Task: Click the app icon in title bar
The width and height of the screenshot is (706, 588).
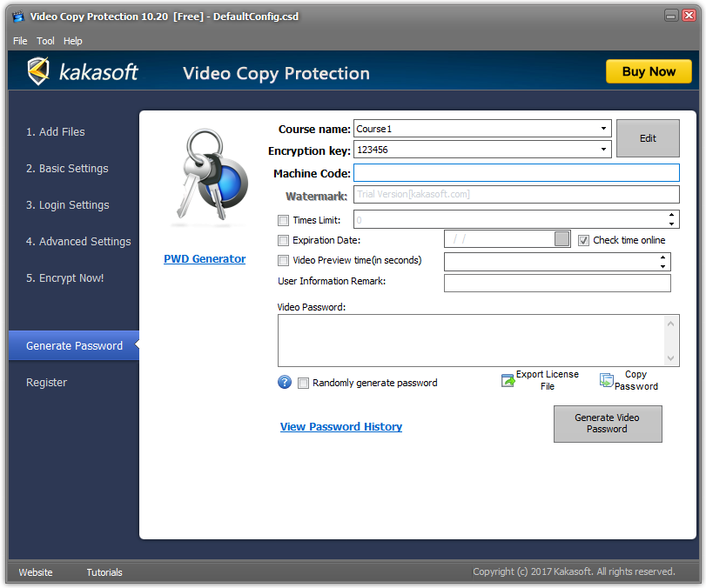Action: coord(18,17)
